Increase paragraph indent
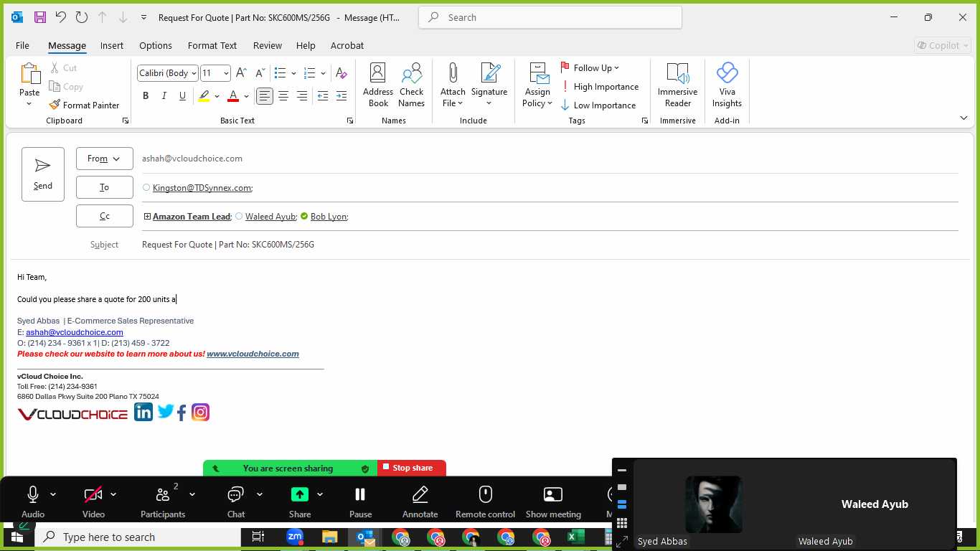This screenshot has height=551, width=980. pyautogui.click(x=341, y=96)
